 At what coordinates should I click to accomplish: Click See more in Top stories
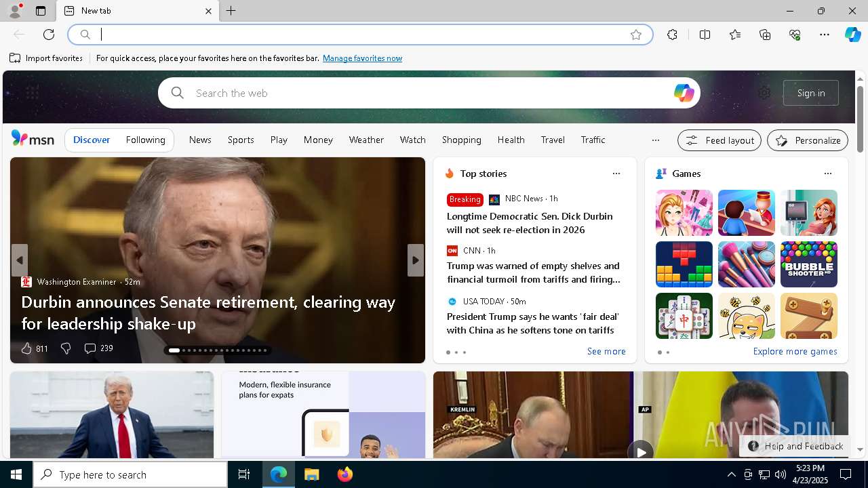[x=606, y=351]
